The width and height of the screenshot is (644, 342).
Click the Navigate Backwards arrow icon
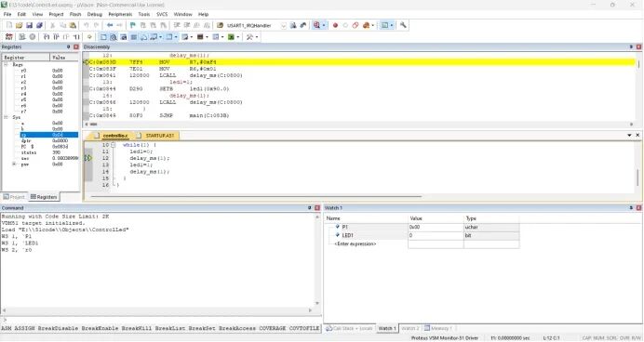[x=110, y=25]
